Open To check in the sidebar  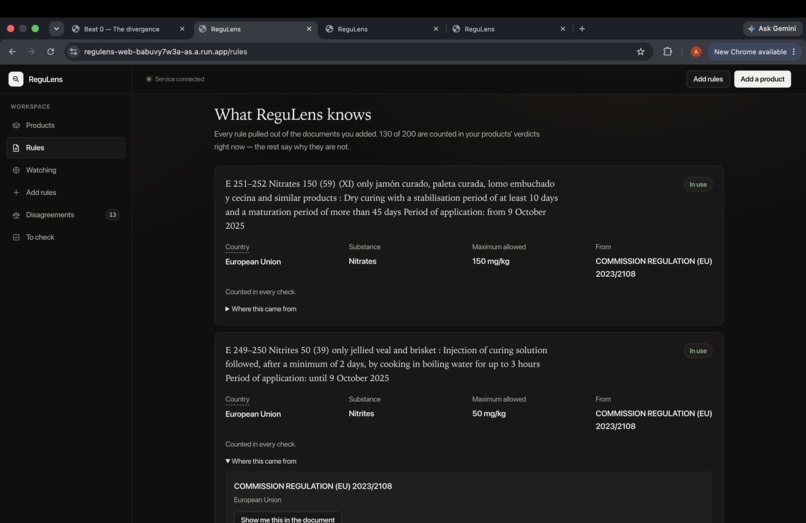click(x=65, y=237)
